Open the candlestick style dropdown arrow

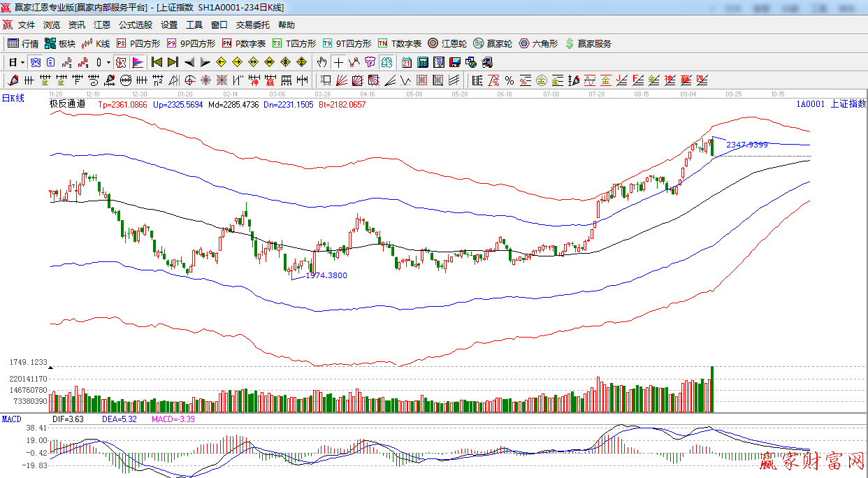(108, 62)
